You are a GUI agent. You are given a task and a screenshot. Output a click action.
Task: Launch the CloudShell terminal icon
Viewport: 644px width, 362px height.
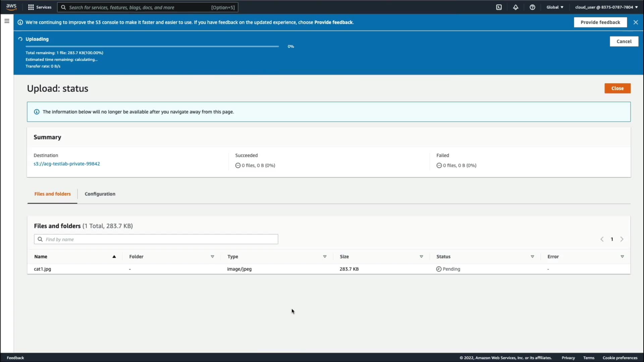pyautogui.click(x=499, y=7)
